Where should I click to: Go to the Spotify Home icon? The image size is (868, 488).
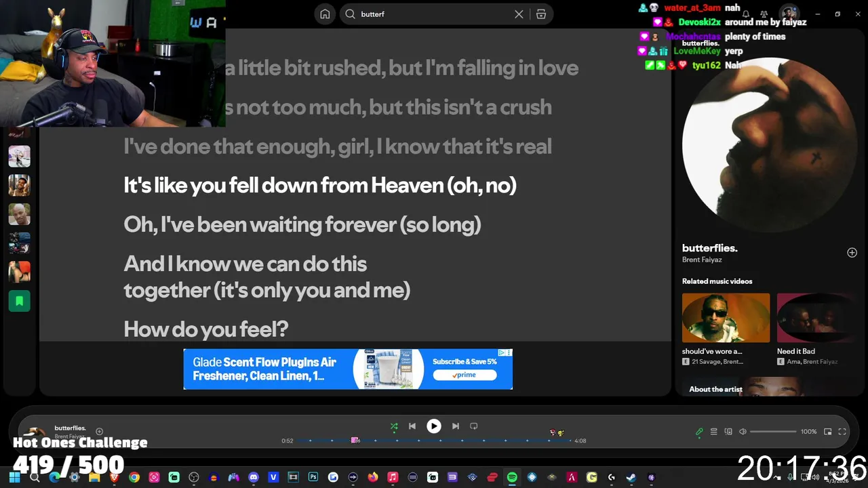coord(325,14)
